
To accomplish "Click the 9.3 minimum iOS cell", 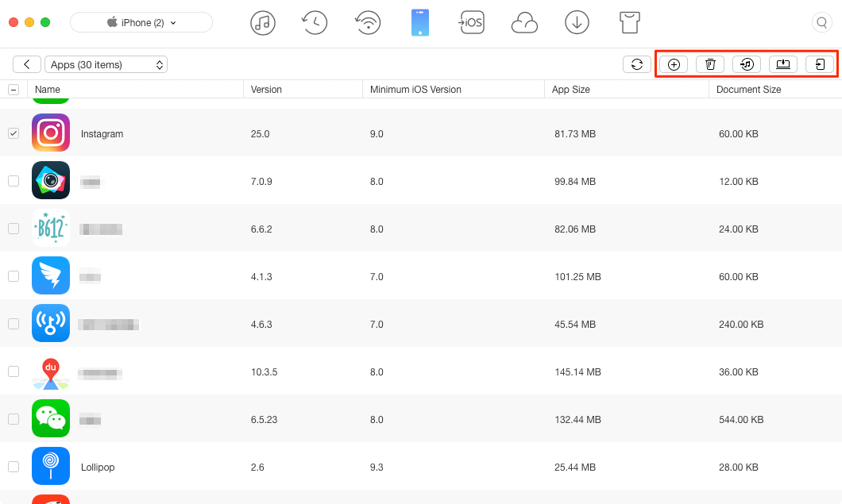I will [x=377, y=467].
